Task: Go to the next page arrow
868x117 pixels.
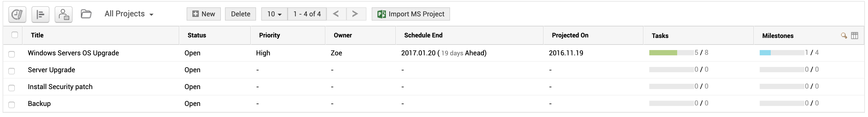Action: (x=355, y=14)
